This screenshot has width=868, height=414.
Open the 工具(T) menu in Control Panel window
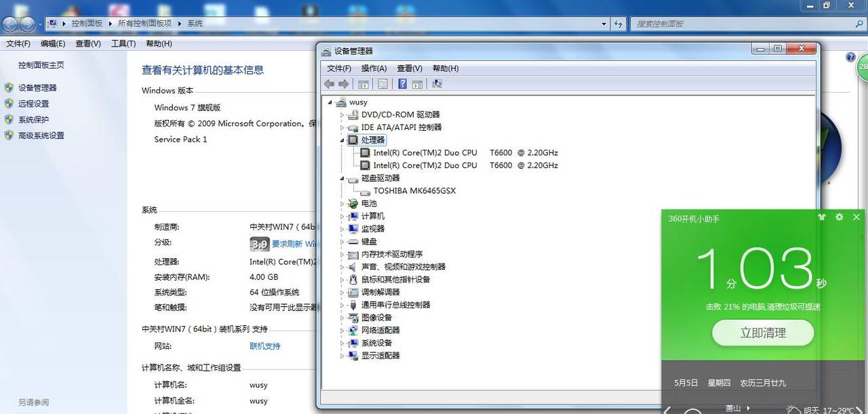click(x=123, y=43)
